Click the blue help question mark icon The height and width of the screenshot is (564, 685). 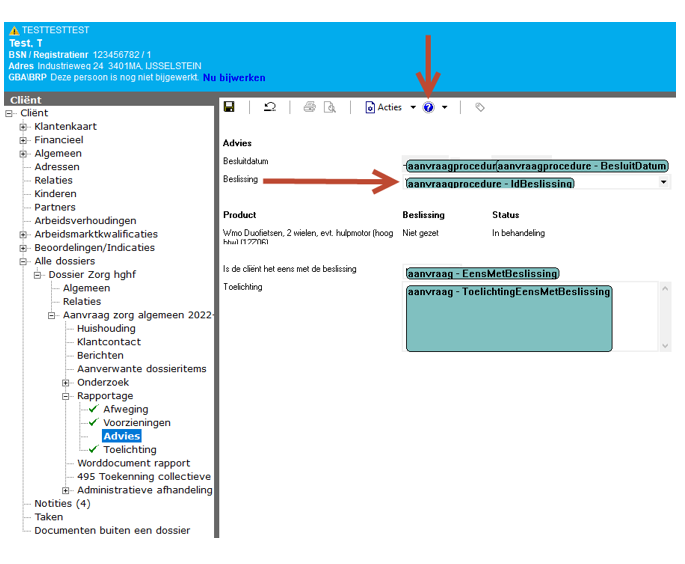(429, 107)
